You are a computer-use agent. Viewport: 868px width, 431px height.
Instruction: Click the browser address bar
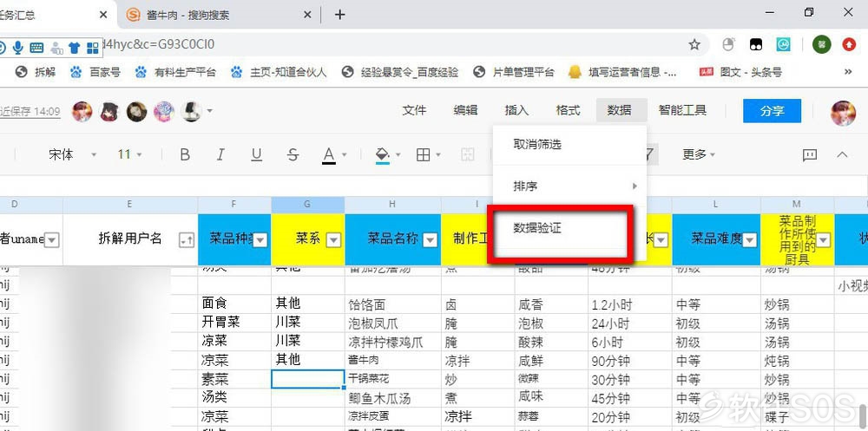354,45
